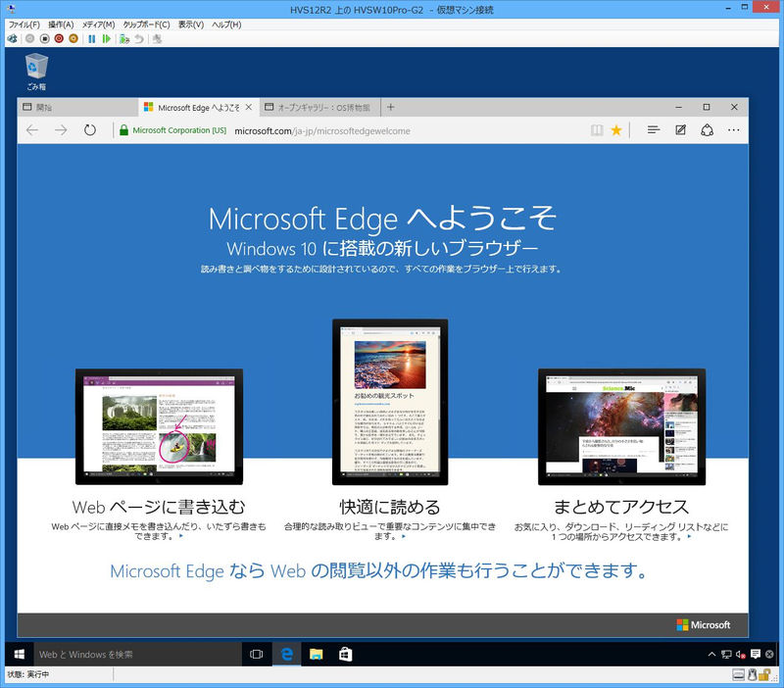Pause the virtual machine from the toolbar
Screen dimensions: 784x688
[x=91, y=38]
